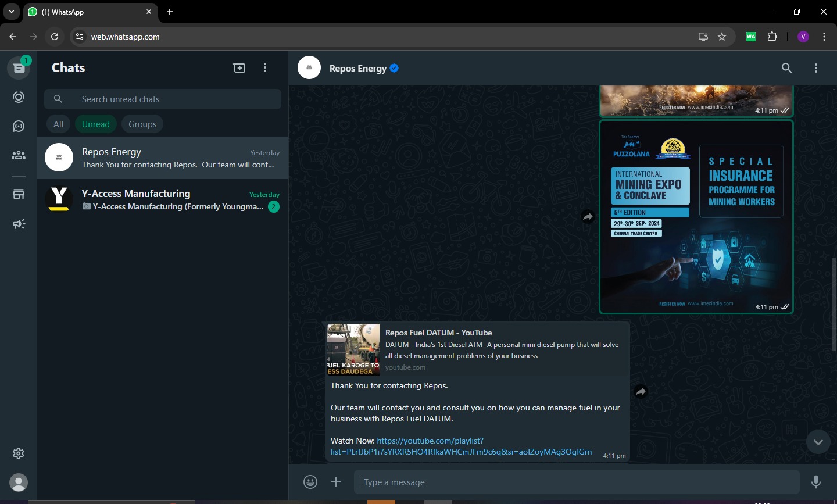The width and height of the screenshot is (837, 504).
Task: Open the profile avatar icon in the sidebar
Action: click(19, 482)
